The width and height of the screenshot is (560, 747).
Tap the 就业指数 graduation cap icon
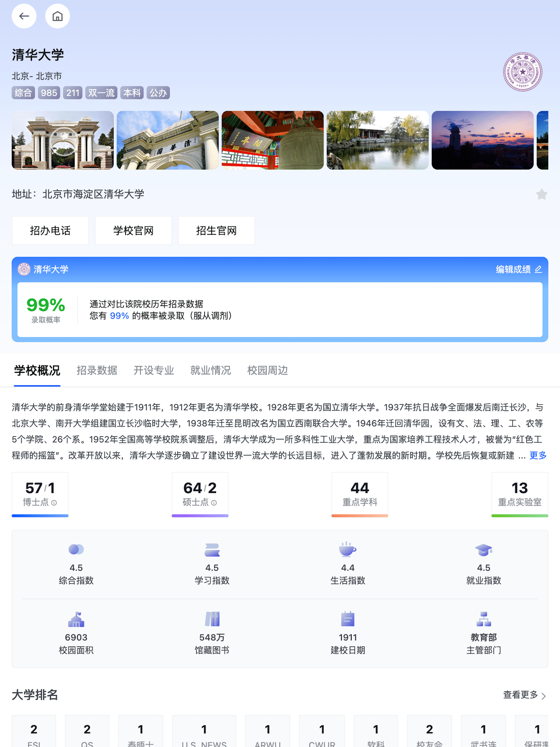(x=484, y=550)
